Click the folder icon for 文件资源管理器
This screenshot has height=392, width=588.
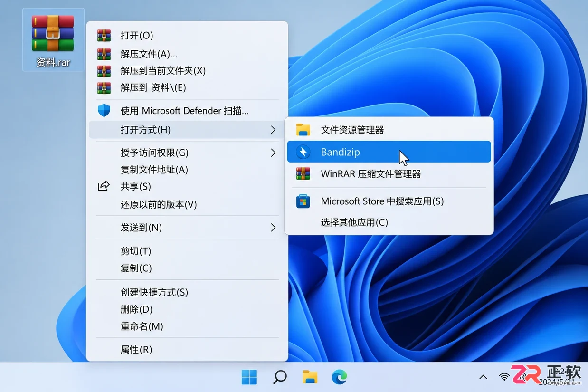[x=303, y=130]
